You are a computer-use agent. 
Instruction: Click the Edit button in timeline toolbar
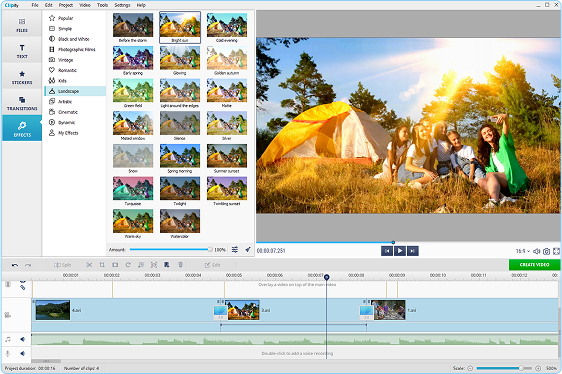(x=213, y=265)
